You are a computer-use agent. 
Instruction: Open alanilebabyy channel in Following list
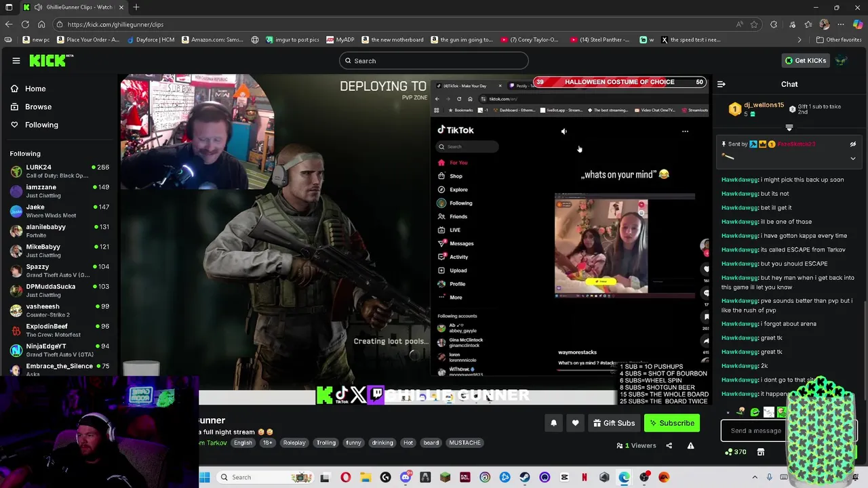60,230
